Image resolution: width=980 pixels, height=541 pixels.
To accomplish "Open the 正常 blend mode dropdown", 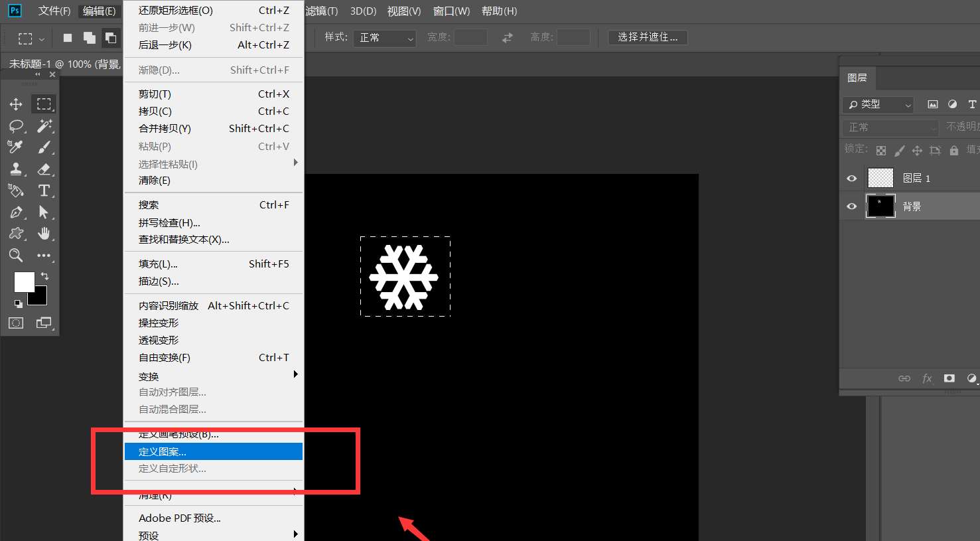I will click(x=890, y=126).
